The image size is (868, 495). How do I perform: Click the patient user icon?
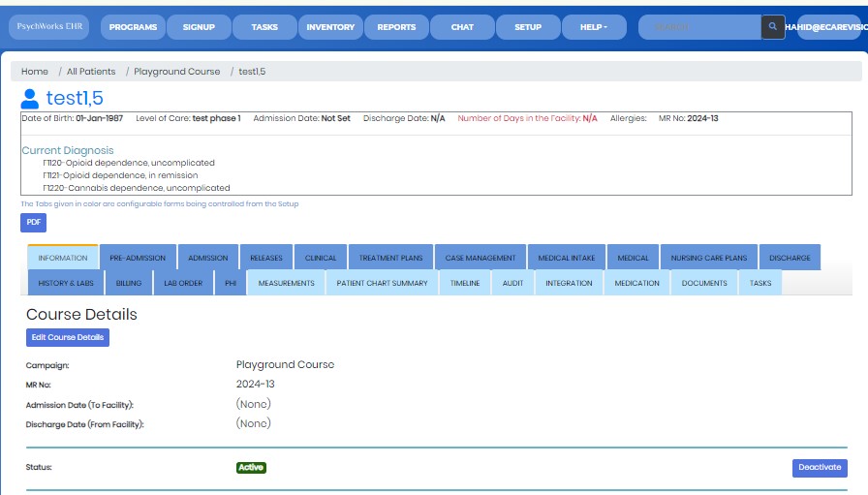(x=30, y=98)
